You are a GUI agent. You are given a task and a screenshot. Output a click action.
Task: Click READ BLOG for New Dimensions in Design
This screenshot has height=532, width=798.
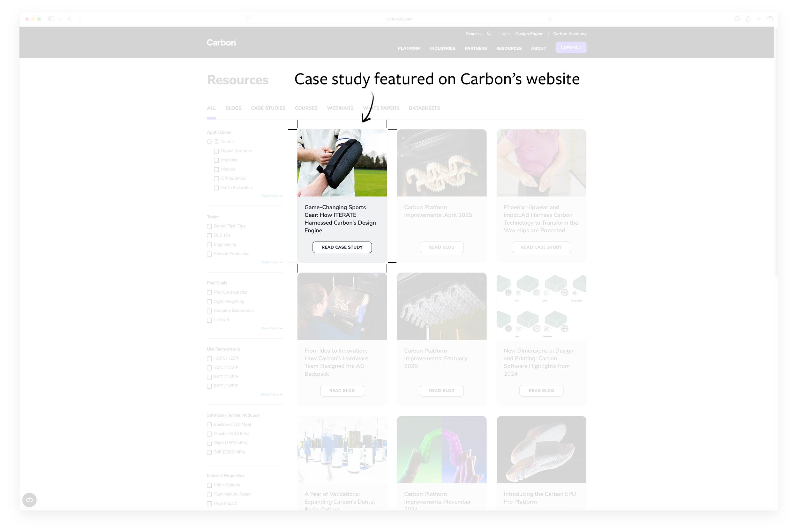pyautogui.click(x=541, y=391)
